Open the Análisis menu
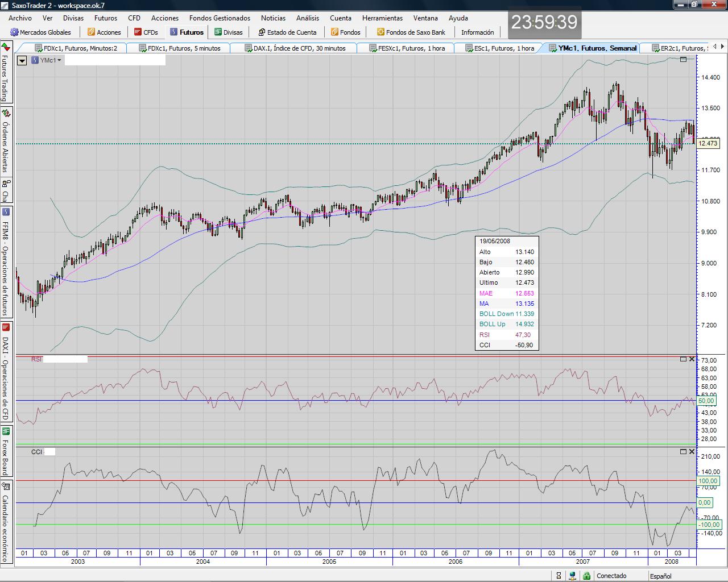728x582 pixels. pyautogui.click(x=307, y=18)
